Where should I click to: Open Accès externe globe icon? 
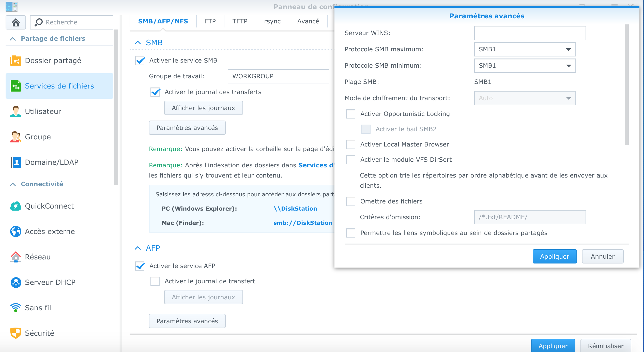[x=16, y=231]
